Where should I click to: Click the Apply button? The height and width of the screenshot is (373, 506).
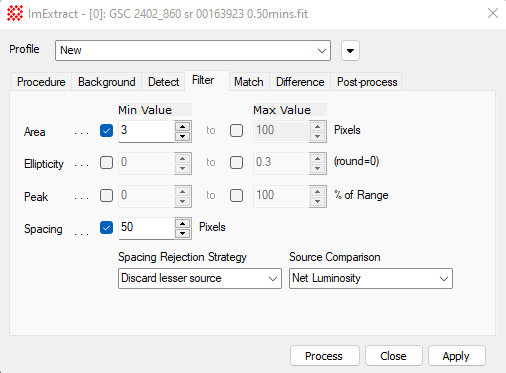click(x=457, y=356)
